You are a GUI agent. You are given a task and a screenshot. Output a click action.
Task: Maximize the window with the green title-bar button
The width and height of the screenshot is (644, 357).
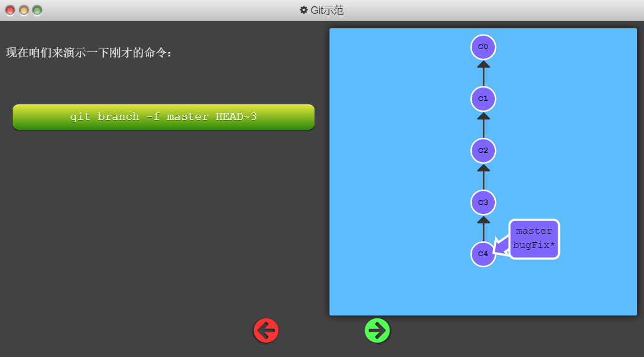click(37, 10)
